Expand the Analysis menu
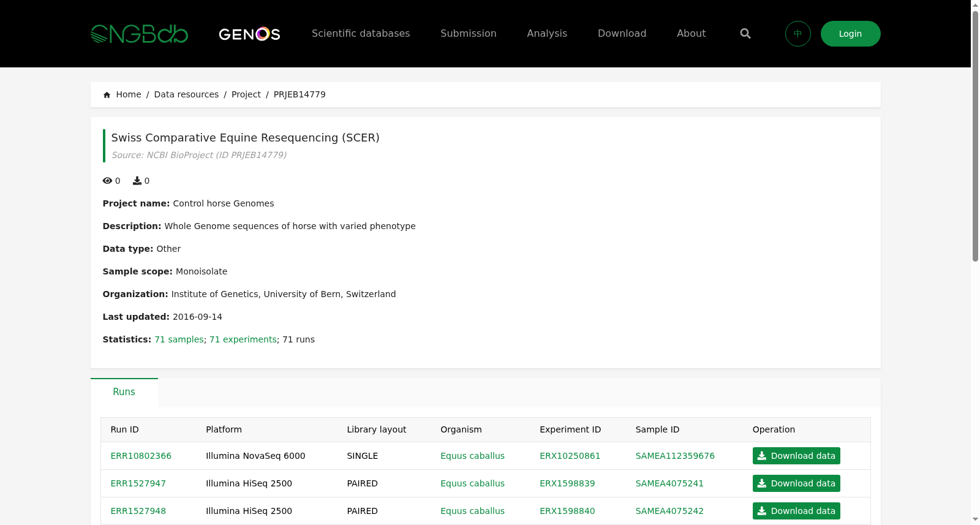This screenshot has width=980, height=525. point(547,34)
